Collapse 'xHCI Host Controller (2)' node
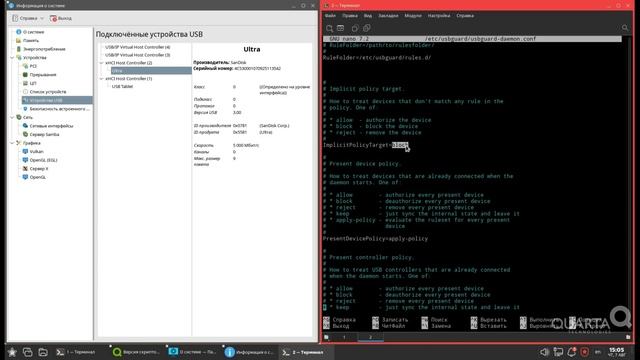This screenshot has width=640, height=360. (x=102, y=63)
